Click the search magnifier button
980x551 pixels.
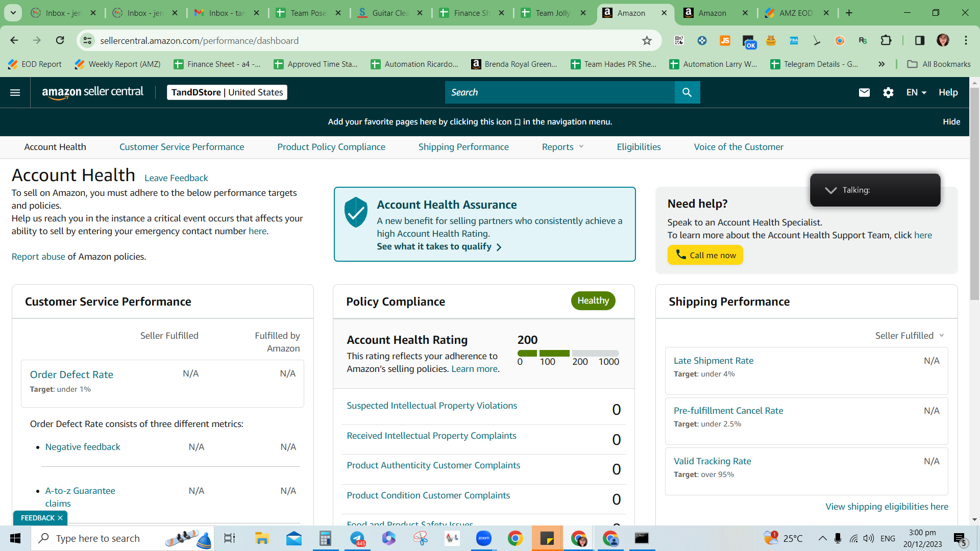tap(687, 92)
